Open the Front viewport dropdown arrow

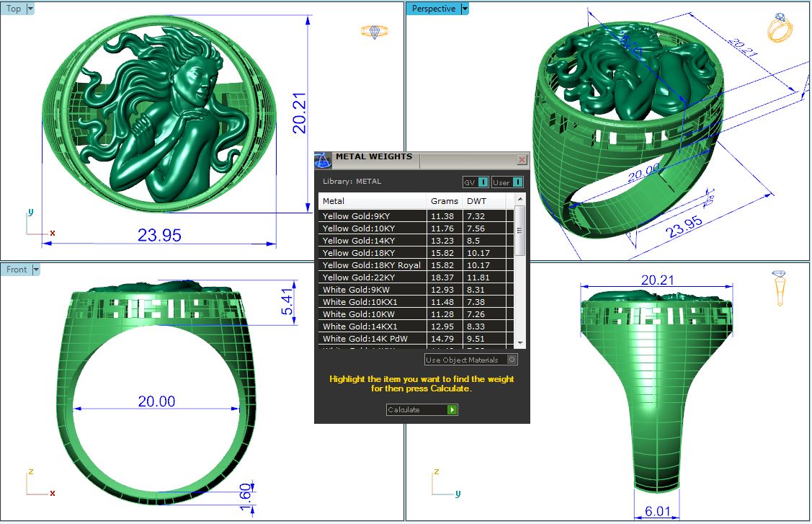(x=36, y=270)
